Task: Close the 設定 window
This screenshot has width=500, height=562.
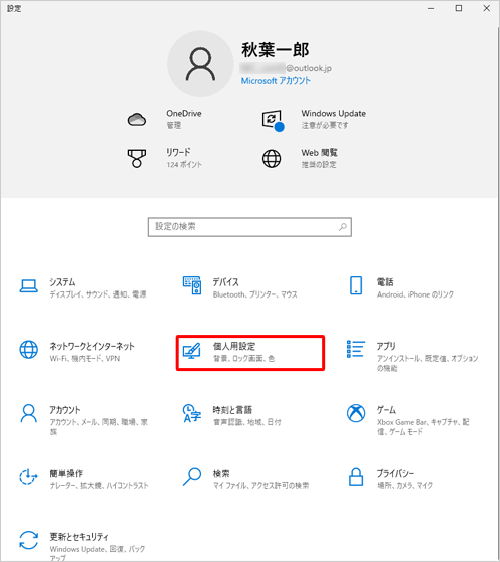Action: 486,8
